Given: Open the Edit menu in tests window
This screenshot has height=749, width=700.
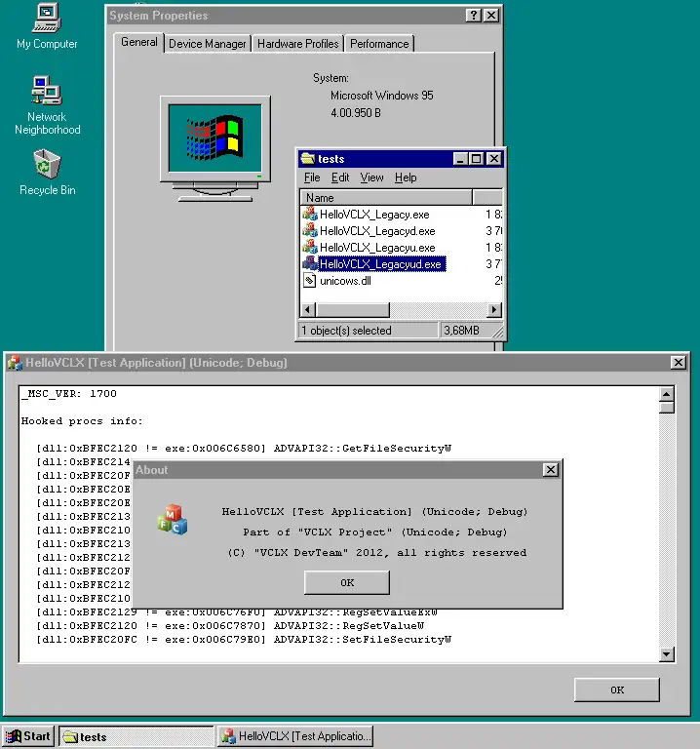Looking at the screenshot, I should (x=340, y=177).
